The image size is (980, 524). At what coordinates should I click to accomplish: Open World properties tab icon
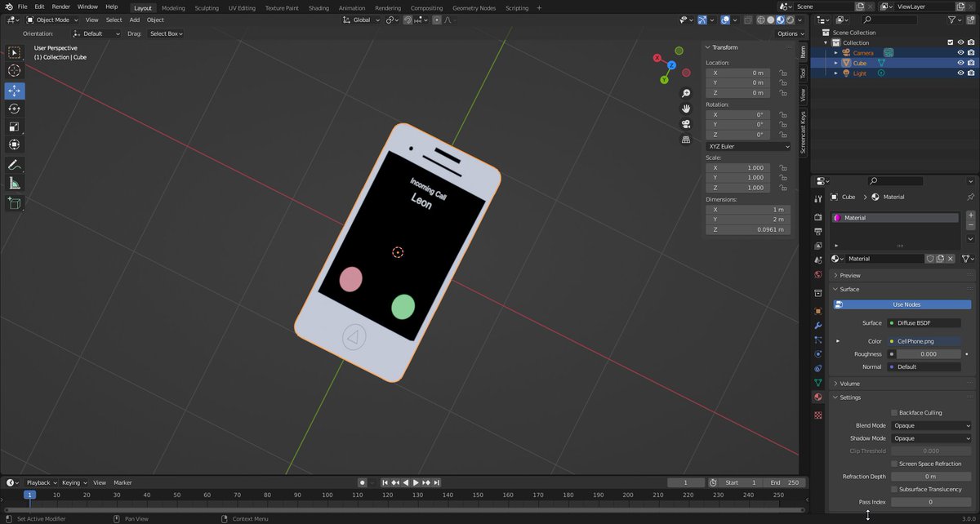tap(818, 274)
